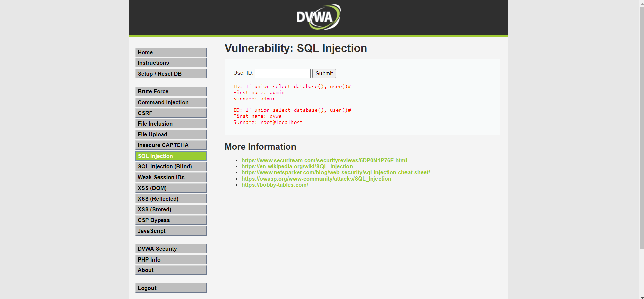Image resolution: width=644 pixels, height=299 pixels.
Task: Open the Wikipedia SQL_injection link
Action: (x=297, y=166)
